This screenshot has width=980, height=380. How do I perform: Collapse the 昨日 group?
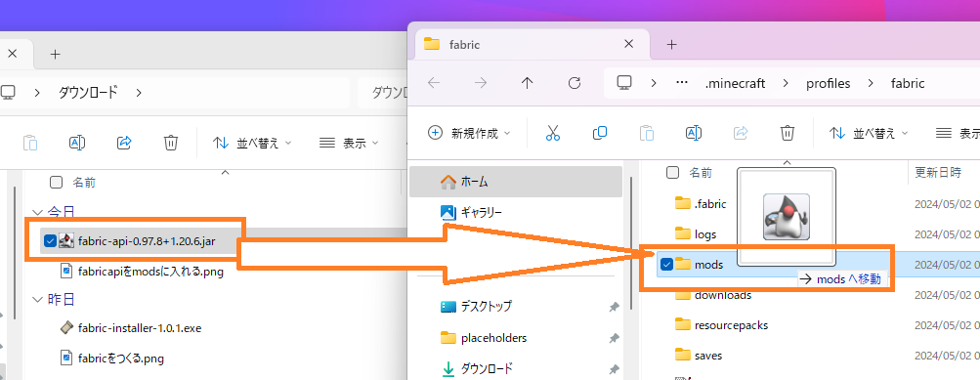point(37,299)
